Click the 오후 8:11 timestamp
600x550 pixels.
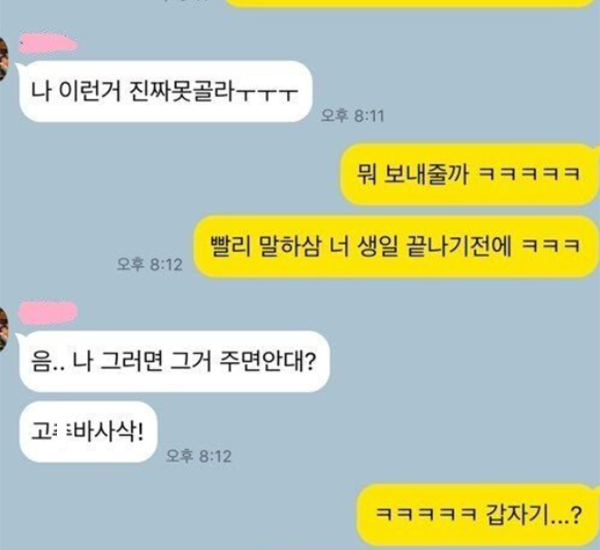(x=352, y=116)
